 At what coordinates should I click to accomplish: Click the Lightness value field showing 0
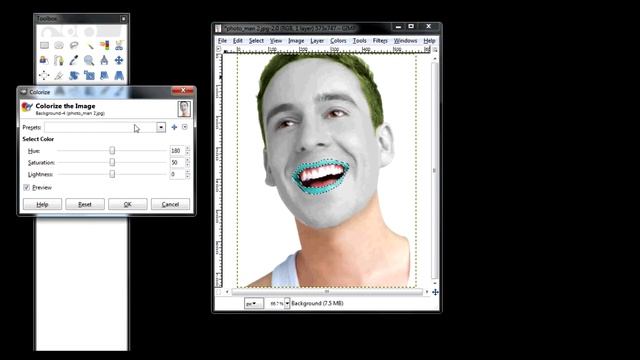177,174
